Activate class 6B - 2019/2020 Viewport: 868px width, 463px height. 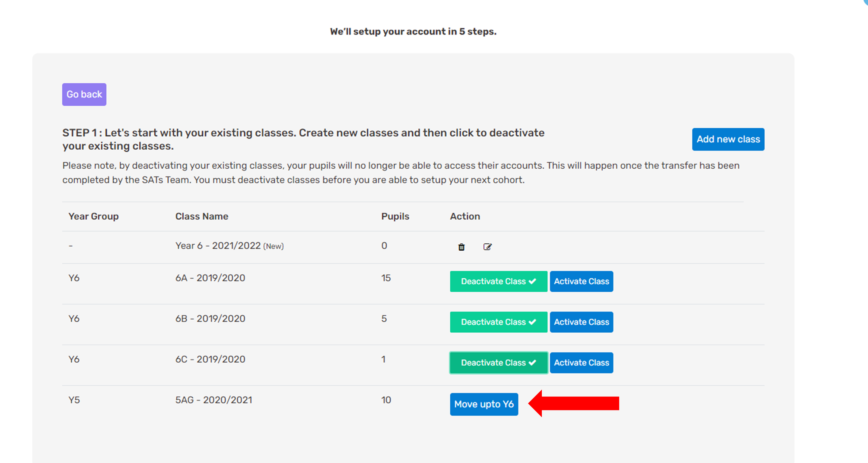[x=581, y=322]
